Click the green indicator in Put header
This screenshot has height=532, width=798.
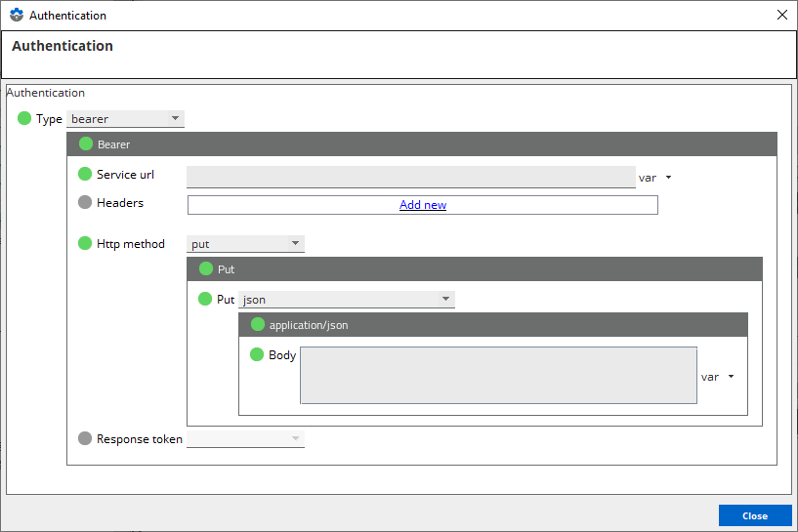click(205, 268)
